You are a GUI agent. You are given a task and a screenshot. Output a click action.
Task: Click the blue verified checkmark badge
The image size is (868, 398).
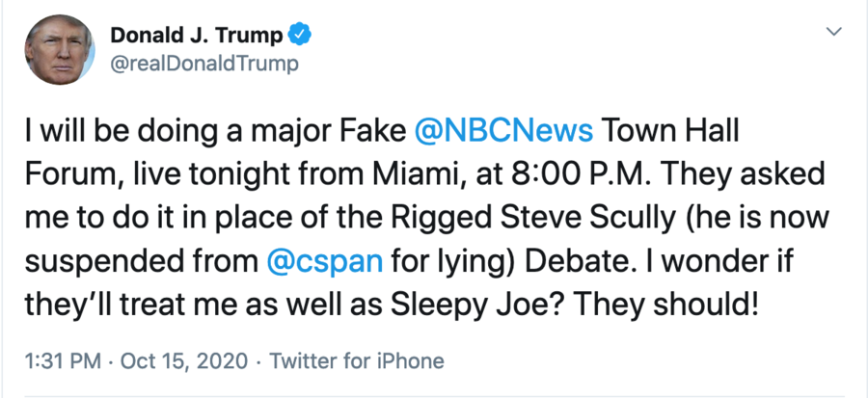[x=301, y=36]
